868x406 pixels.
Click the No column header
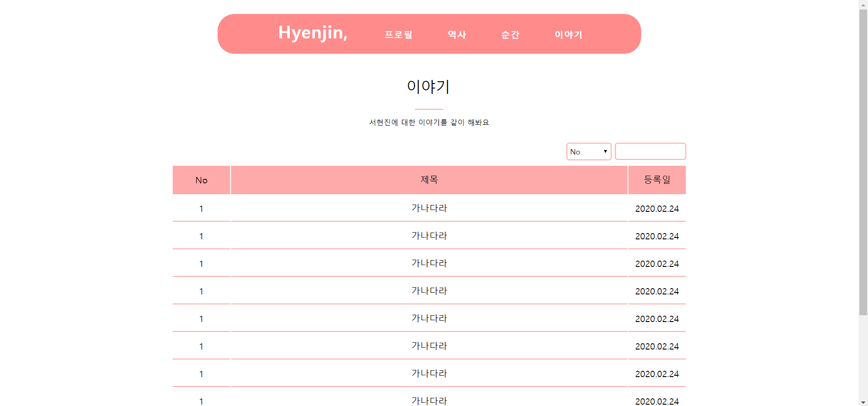click(x=201, y=180)
